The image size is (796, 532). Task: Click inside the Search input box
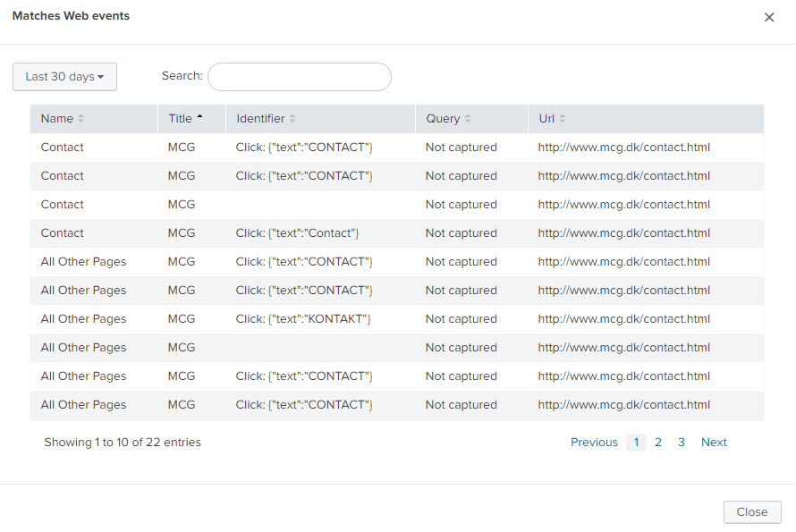pos(299,77)
